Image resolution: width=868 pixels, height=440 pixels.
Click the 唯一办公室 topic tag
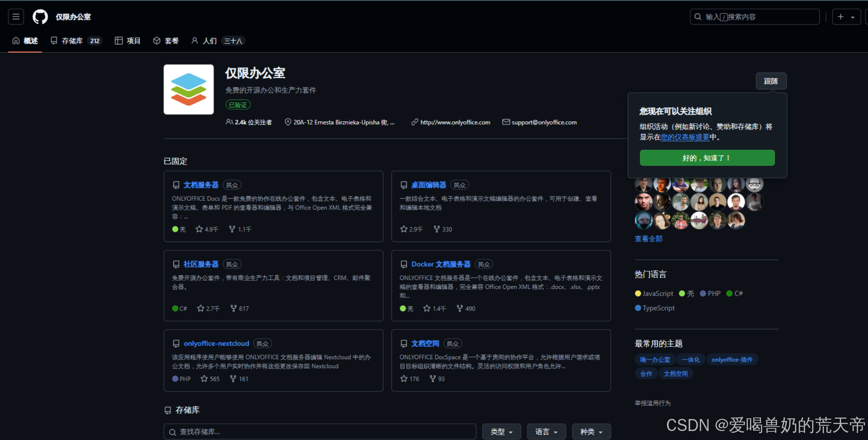(x=655, y=360)
